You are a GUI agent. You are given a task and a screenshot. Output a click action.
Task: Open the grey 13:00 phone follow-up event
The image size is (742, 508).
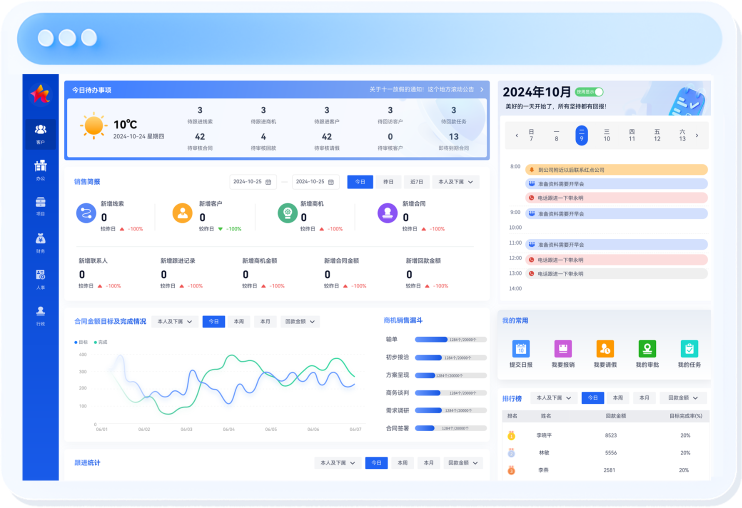click(x=617, y=274)
